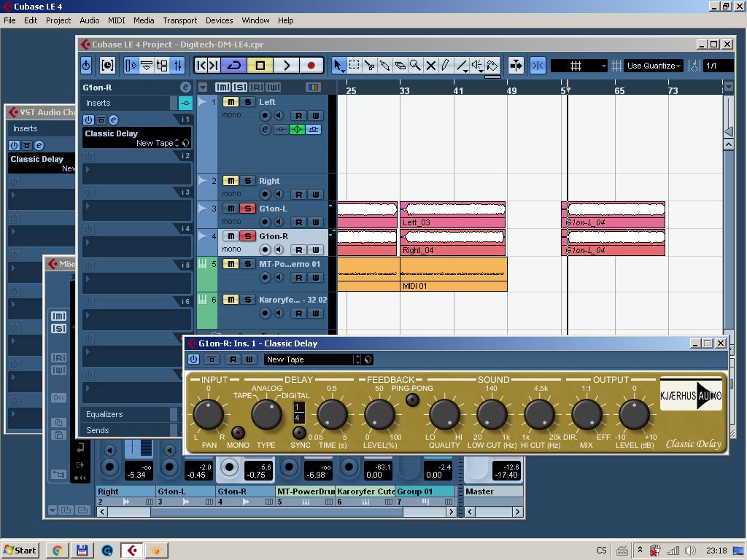Open the Transport menu
This screenshot has width=747, height=560.
(x=179, y=20)
